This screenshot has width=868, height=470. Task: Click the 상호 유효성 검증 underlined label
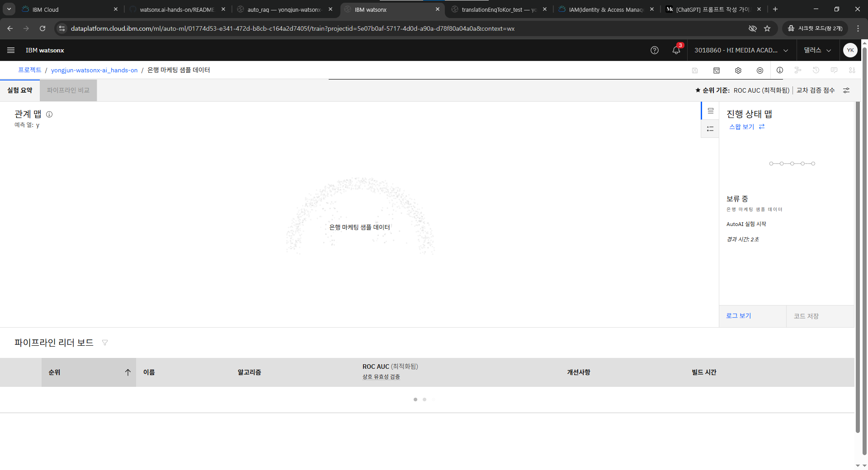[x=381, y=377]
